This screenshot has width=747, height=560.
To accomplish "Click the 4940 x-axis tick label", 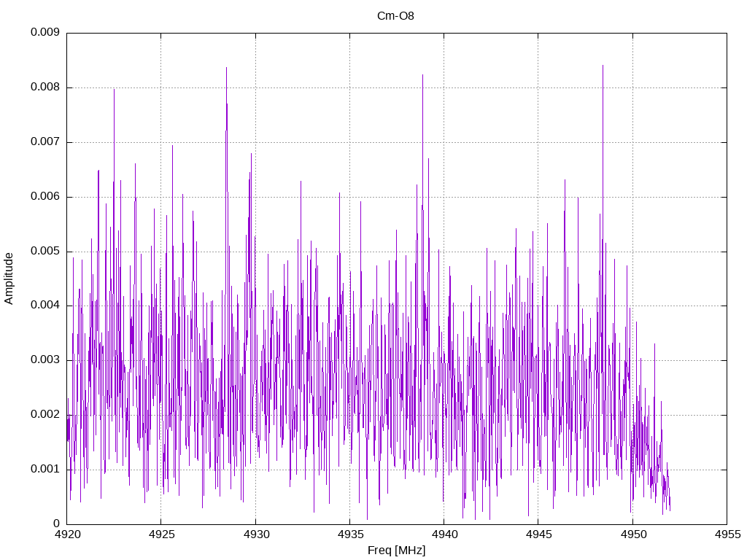I will [x=444, y=534].
